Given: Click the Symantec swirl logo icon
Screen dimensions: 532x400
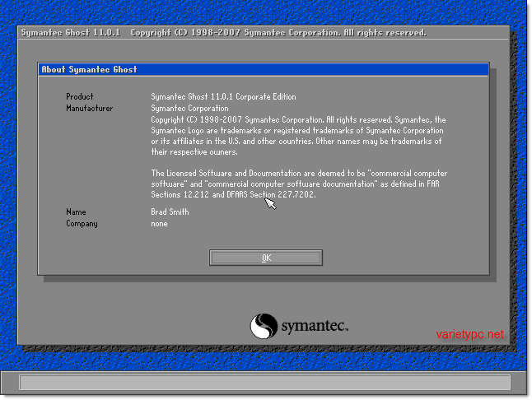Looking at the screenshot, I should pos(264,326).
